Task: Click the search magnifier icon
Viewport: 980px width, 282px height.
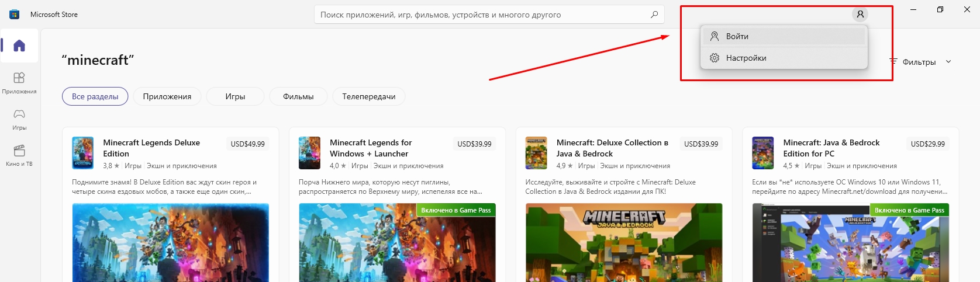Action: coord(654,15)
